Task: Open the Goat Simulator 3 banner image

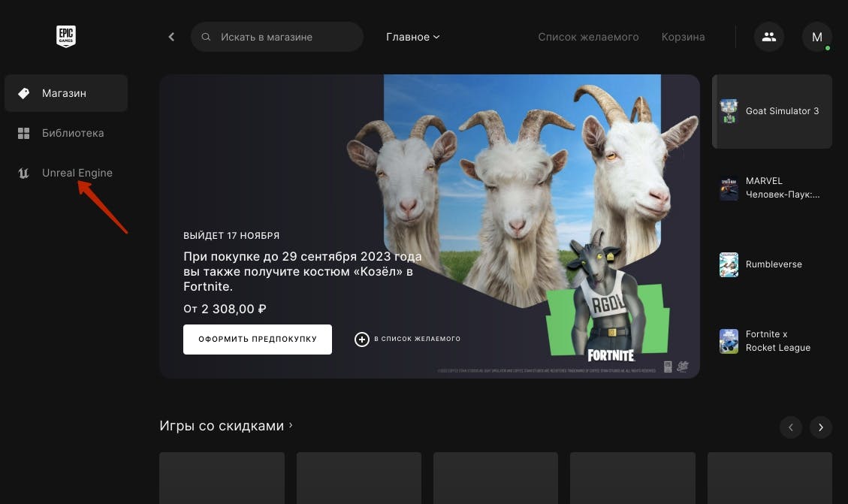Action: 430,226
